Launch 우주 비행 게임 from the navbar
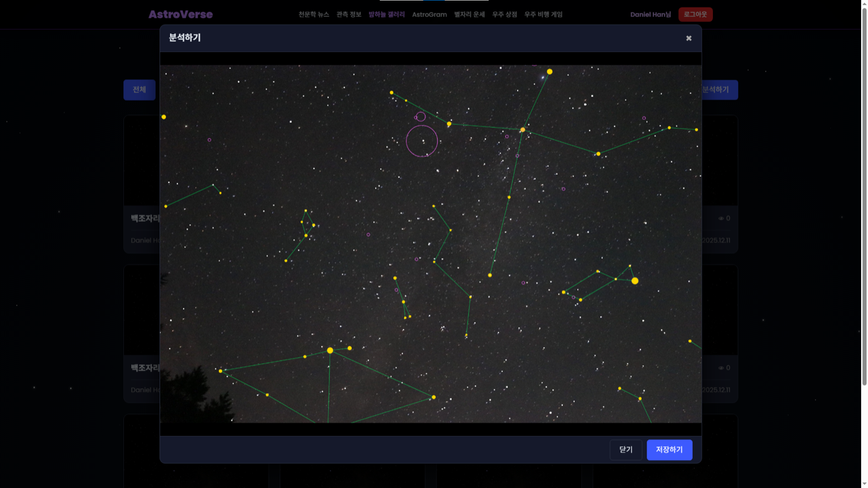The image size is (868, 488). click(x=544, y=14)
